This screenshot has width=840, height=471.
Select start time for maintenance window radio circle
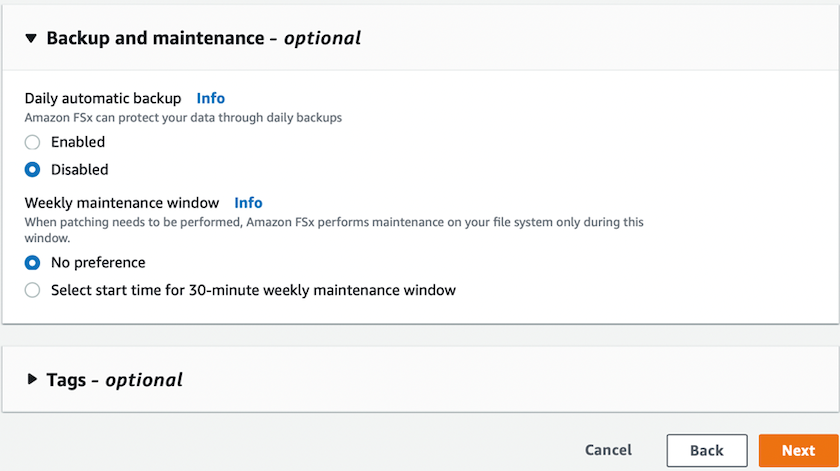point(33,290)
